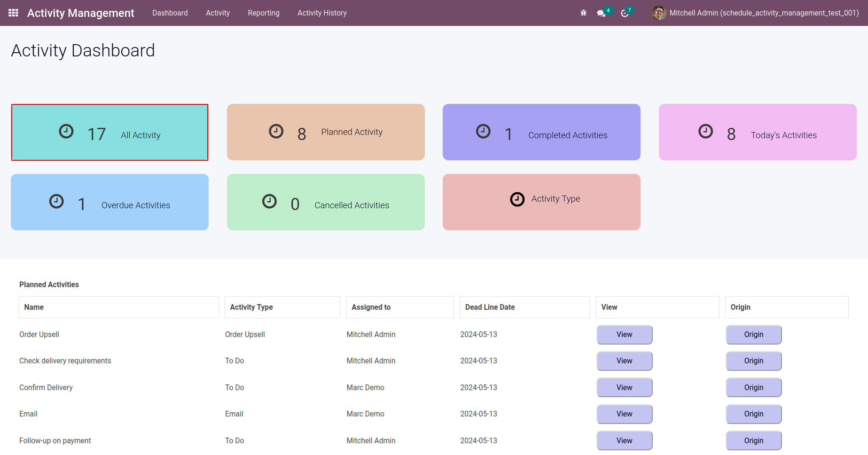The height and width of the screenshot is (455, 868).
Task: Click the clock icon on All Activity card
Action: coord(66,131)
